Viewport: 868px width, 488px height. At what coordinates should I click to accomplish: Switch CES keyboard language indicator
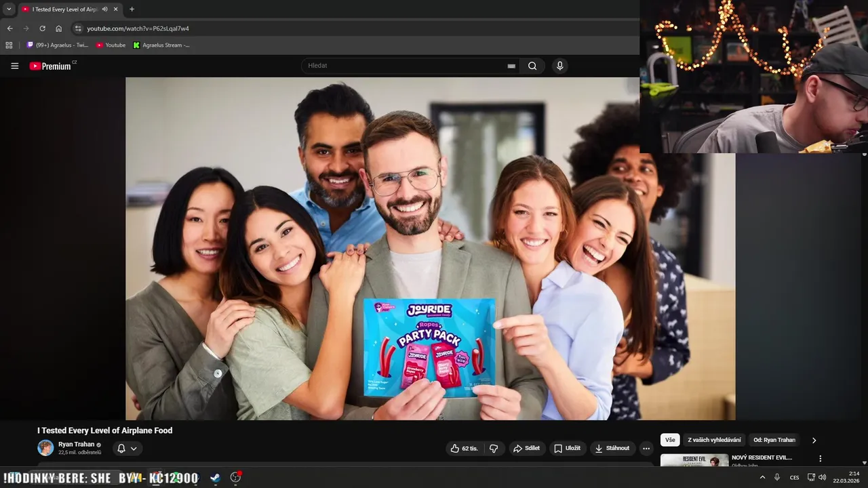tap(794, 477)
